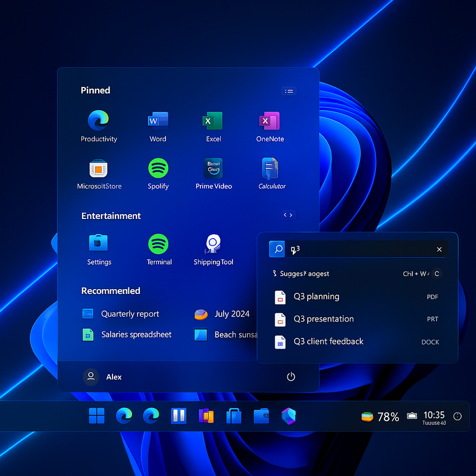Click the DOCK type label
476x476 pixels.
click(x=430, y=342)
